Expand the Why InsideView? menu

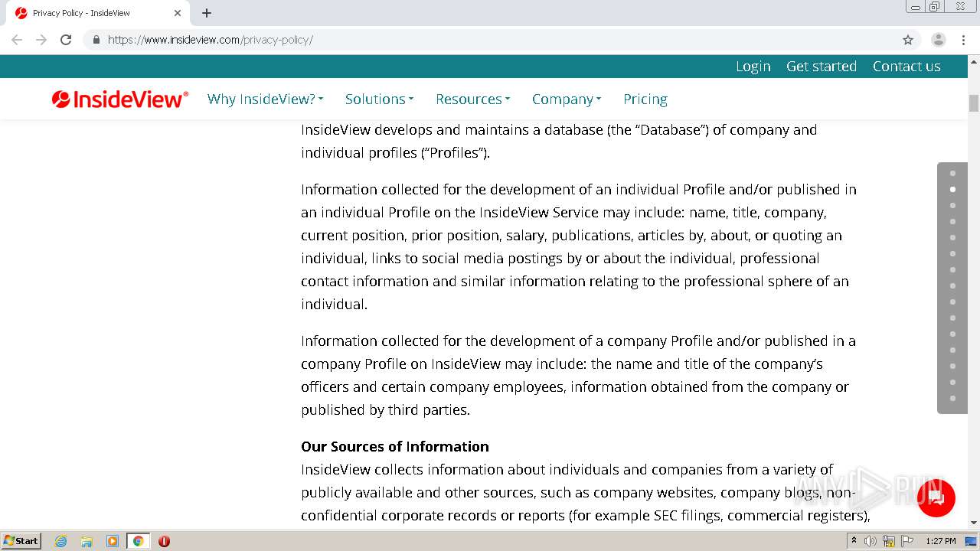[265, 99]
